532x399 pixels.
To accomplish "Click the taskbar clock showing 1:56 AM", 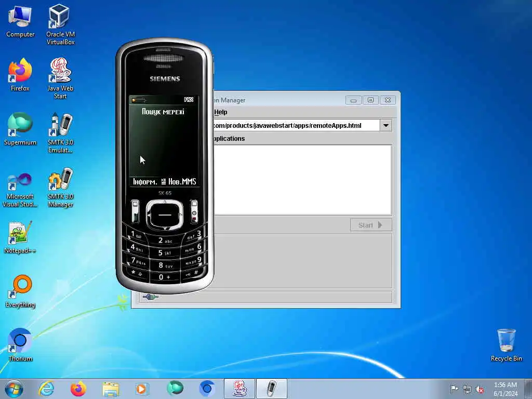I will point(506,389).
